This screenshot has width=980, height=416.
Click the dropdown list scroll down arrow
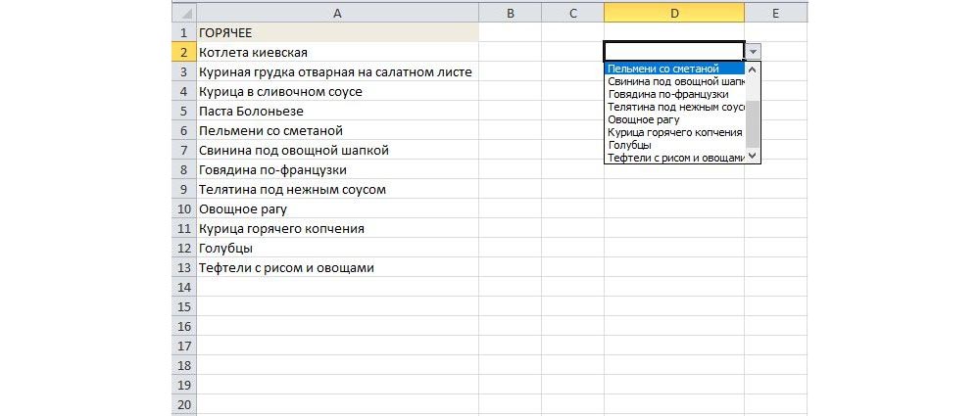click(753, 156)
